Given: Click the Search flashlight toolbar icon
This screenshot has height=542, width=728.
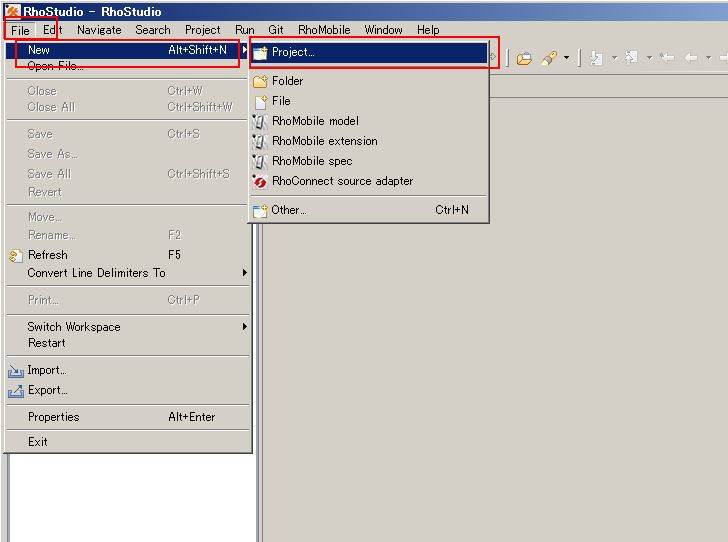Looking at the screenshot, I should pos(549,58).
